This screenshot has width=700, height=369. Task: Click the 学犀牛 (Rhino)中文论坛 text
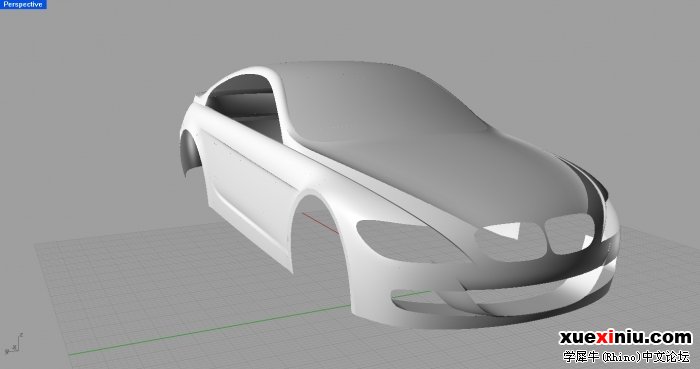point(626,357)
